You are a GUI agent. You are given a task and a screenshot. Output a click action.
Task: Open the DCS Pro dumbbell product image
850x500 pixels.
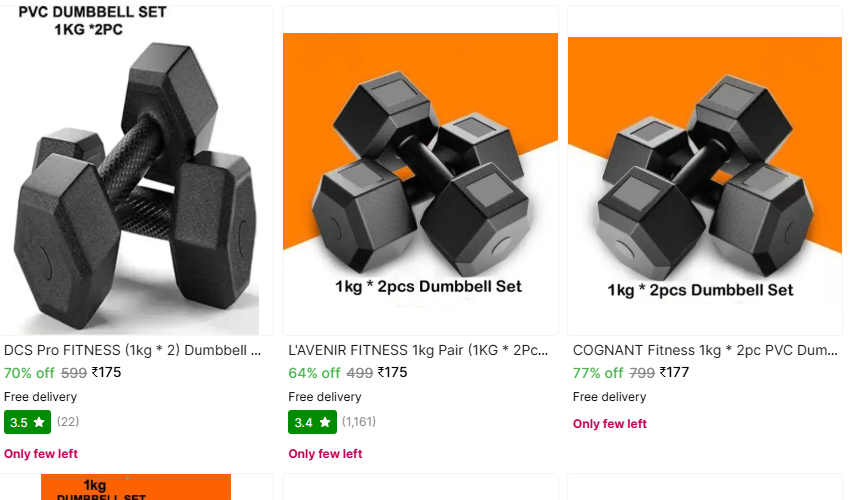(x=136, y=170)
